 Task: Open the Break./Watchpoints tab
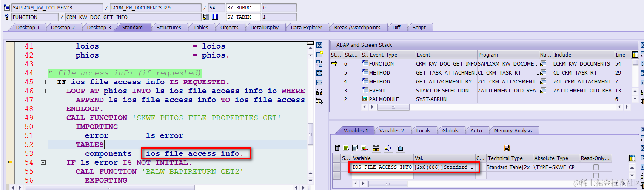(357, 27)
